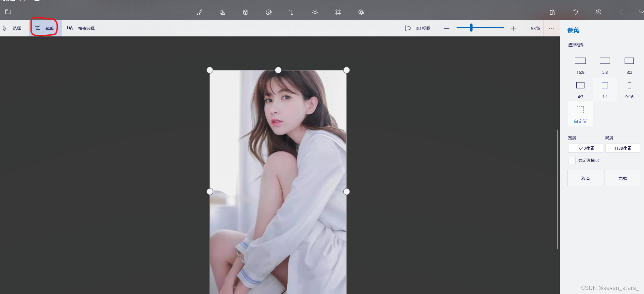The width and height of the screenshot is (644, 294).
Task: Click the 高度 height field 1138像素
Action: [x=623, y=148]
